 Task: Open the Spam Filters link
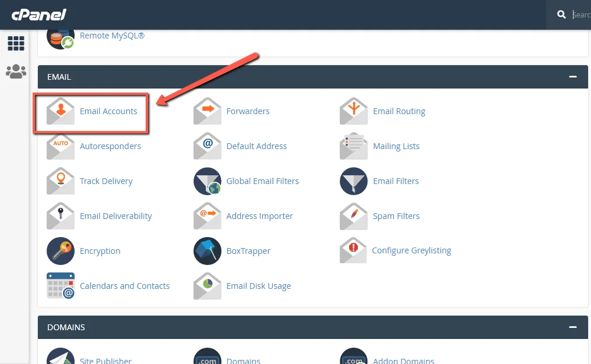[396, 216]
